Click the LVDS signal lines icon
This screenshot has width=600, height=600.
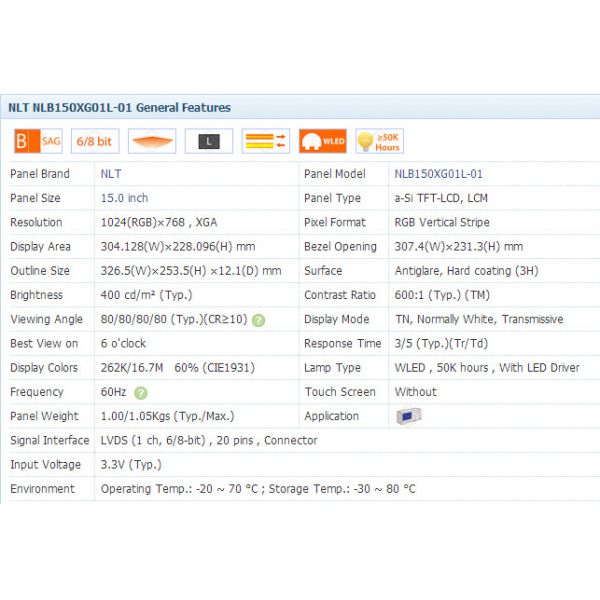[266, 141]
